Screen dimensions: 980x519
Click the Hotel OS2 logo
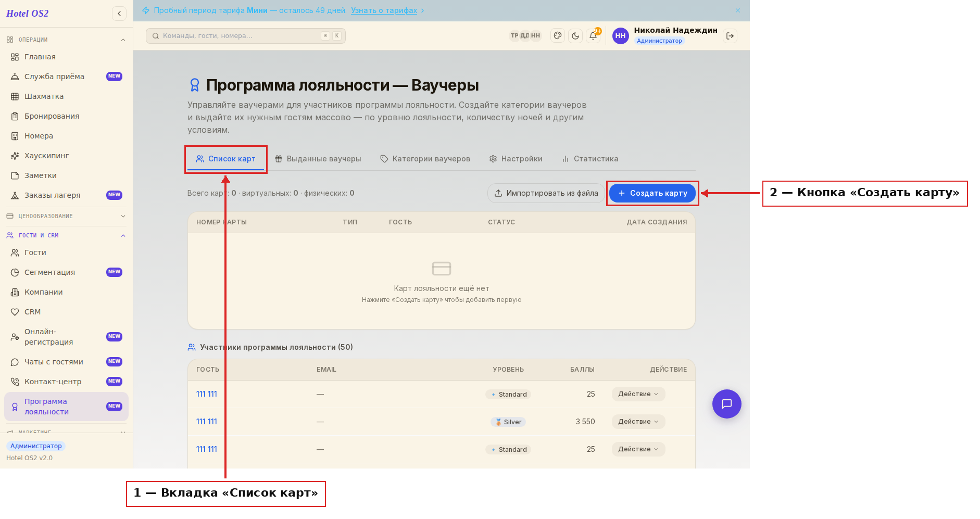point(28,14)
